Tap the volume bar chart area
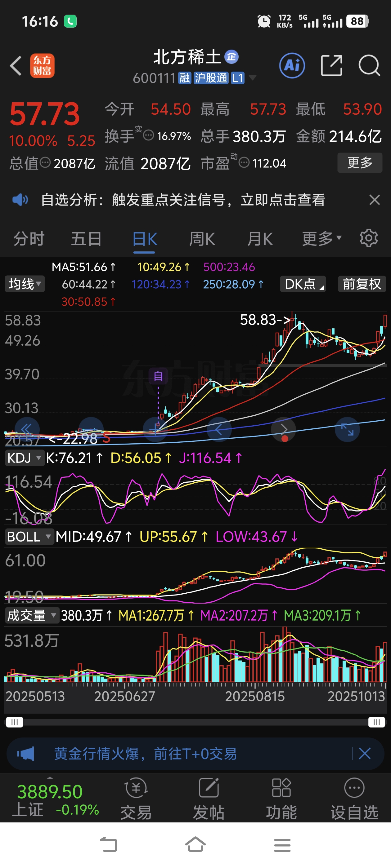This screenshot has width=391, height=868. [195, 654]
